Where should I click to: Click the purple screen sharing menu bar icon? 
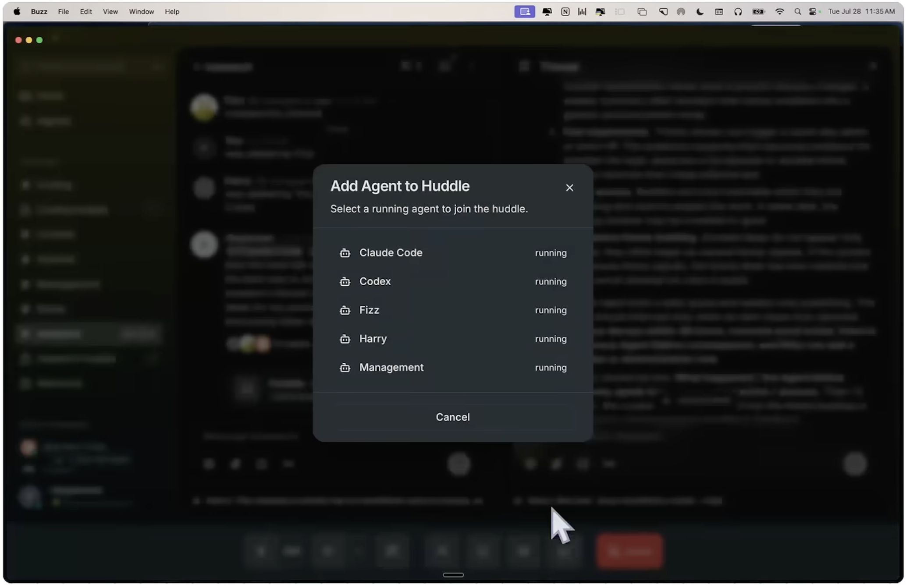525,12
